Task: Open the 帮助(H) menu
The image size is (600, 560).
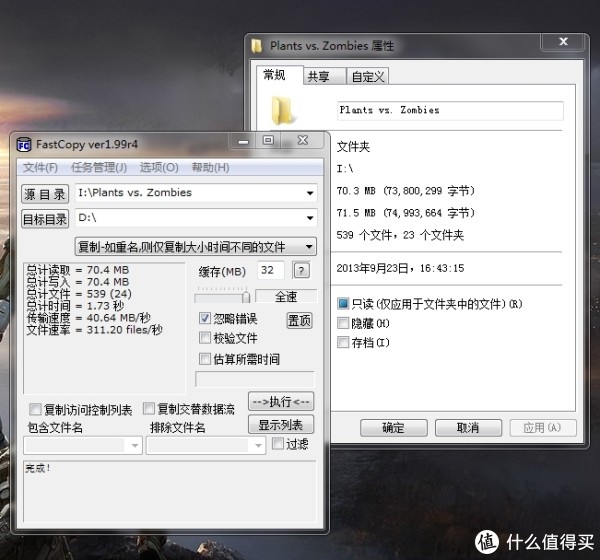Action: (210, 168)
